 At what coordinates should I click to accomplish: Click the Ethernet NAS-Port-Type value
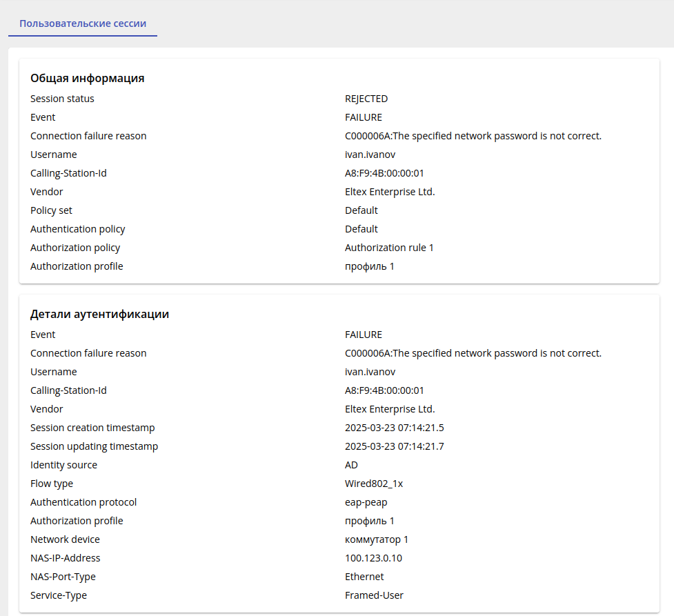point(364,577)
